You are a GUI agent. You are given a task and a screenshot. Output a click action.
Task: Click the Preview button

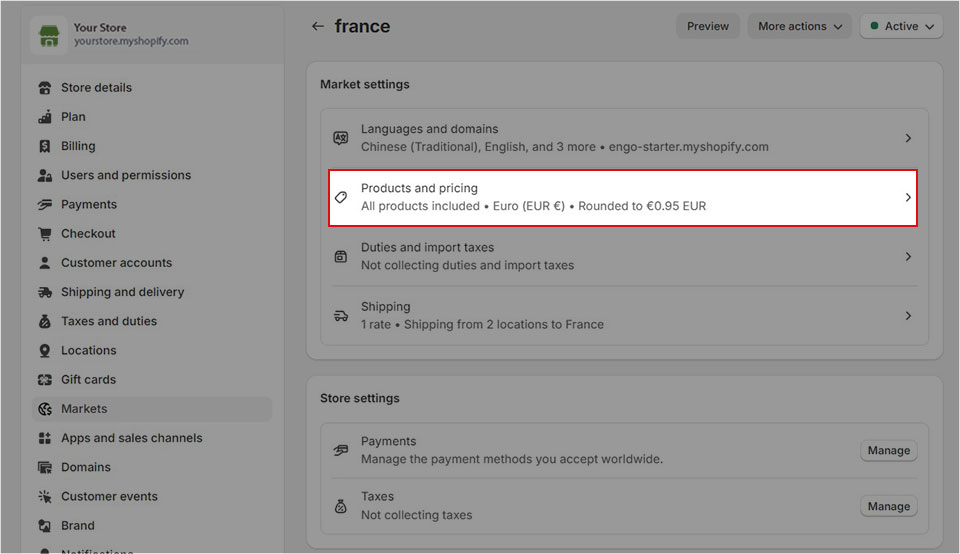pos(708,26)
